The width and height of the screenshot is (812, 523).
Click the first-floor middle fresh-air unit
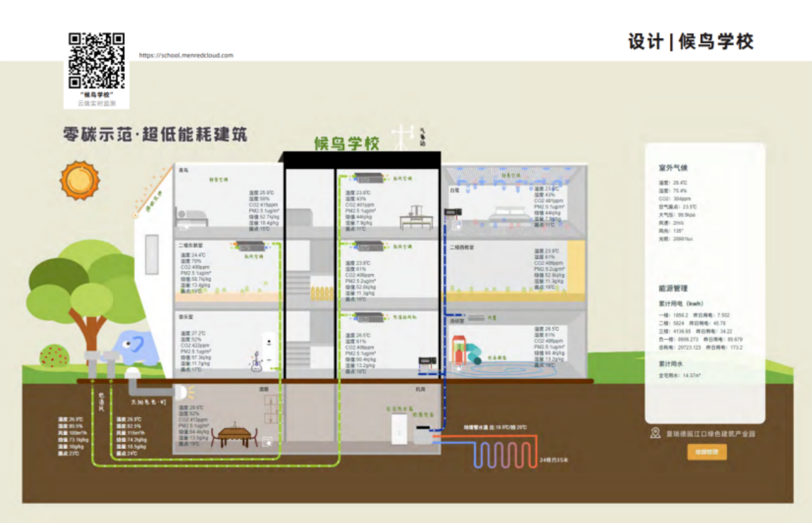(369, 317)
